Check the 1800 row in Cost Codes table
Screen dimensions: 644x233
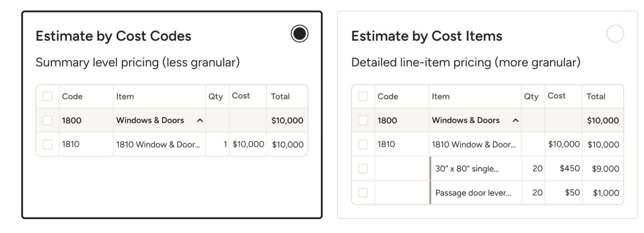[47, 120]
